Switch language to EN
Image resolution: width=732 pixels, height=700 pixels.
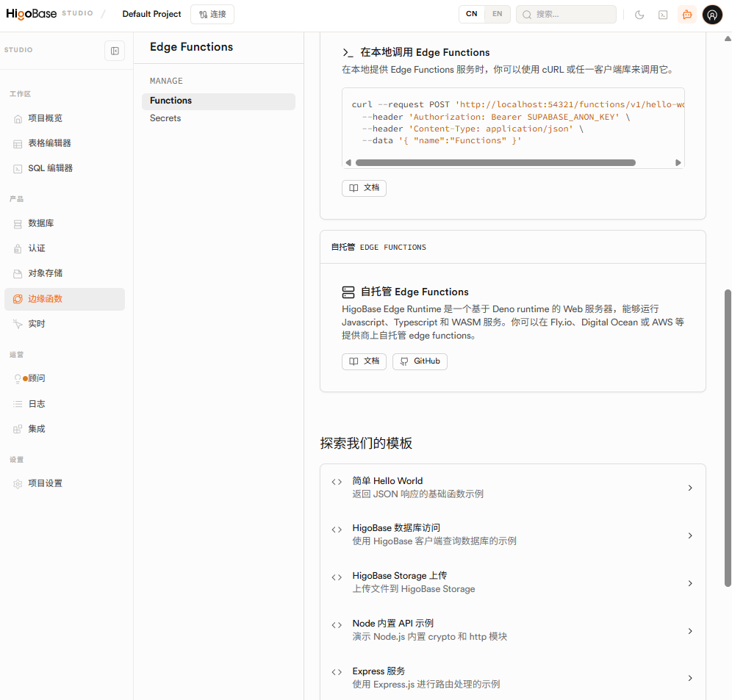[497, 14]
